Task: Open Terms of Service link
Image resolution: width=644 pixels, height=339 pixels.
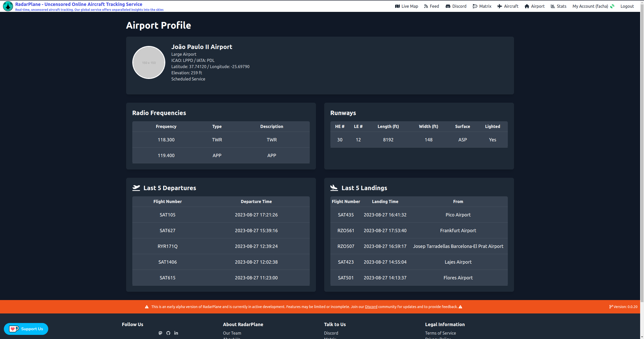Action: [x=441, y=333]
